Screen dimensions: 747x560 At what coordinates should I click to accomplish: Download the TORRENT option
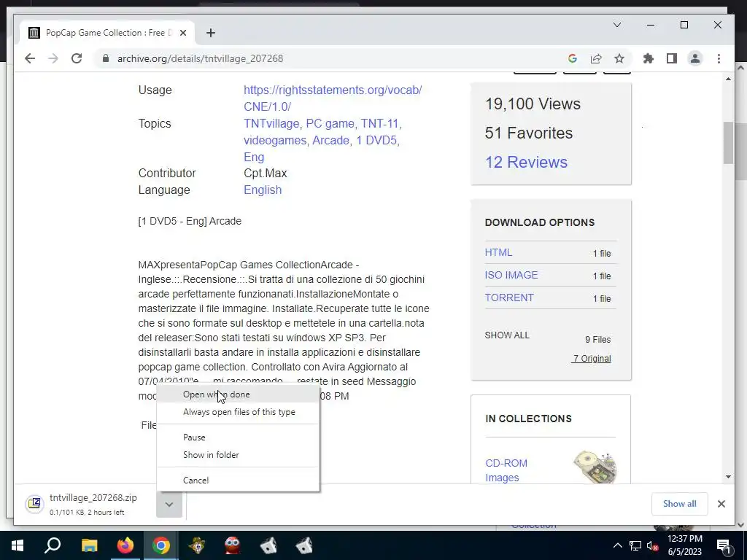tap(509, 297)
